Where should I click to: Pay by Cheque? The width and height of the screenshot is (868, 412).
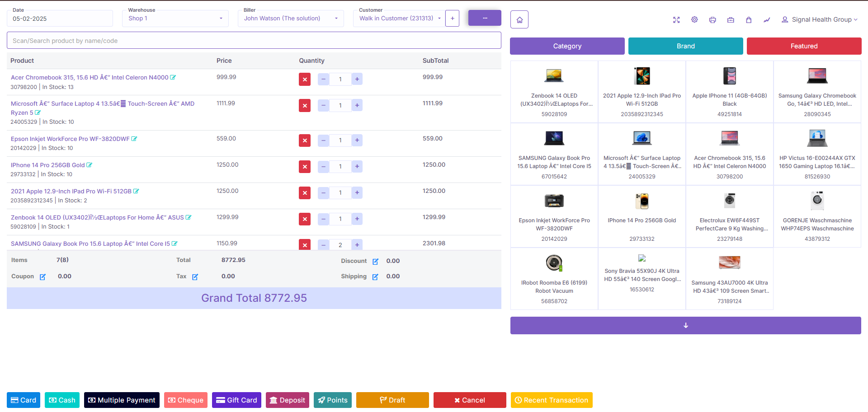186,400
